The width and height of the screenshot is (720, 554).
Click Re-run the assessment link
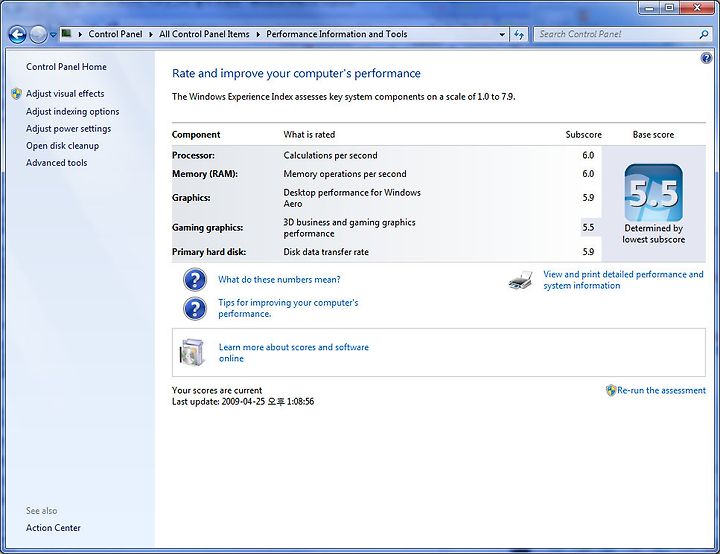[661, 390]
